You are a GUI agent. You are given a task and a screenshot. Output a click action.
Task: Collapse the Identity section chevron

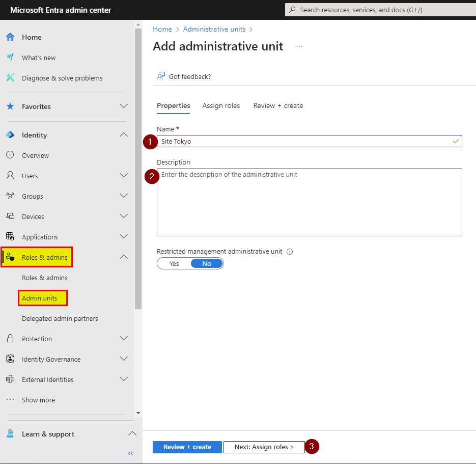tap(123, 135)
